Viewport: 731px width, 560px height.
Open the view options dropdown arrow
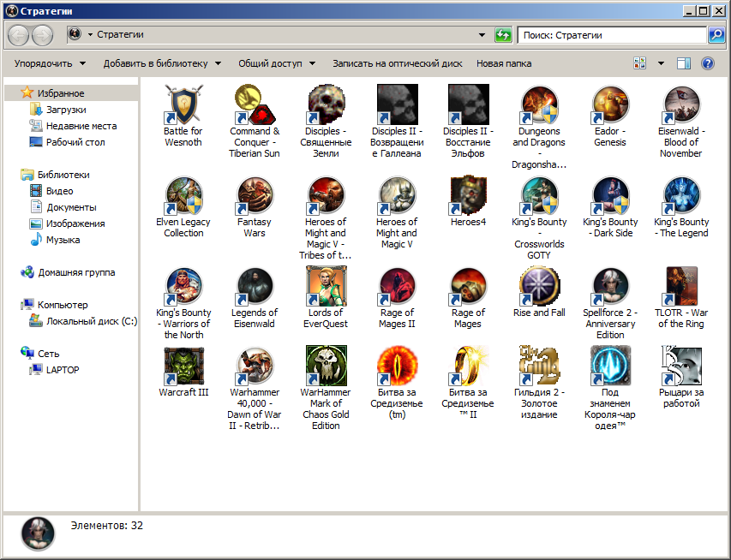click(661, 63)
